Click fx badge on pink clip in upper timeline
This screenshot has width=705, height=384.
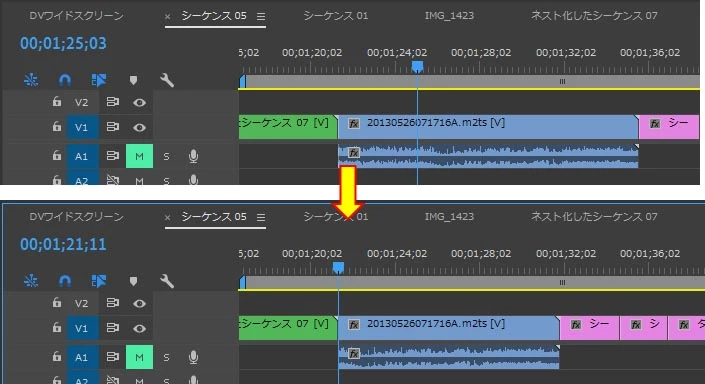click(655, 124)
